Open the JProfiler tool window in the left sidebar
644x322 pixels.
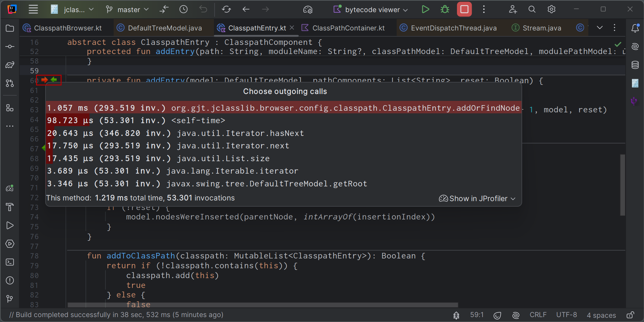pyautogui.click(x=10, y=188)
